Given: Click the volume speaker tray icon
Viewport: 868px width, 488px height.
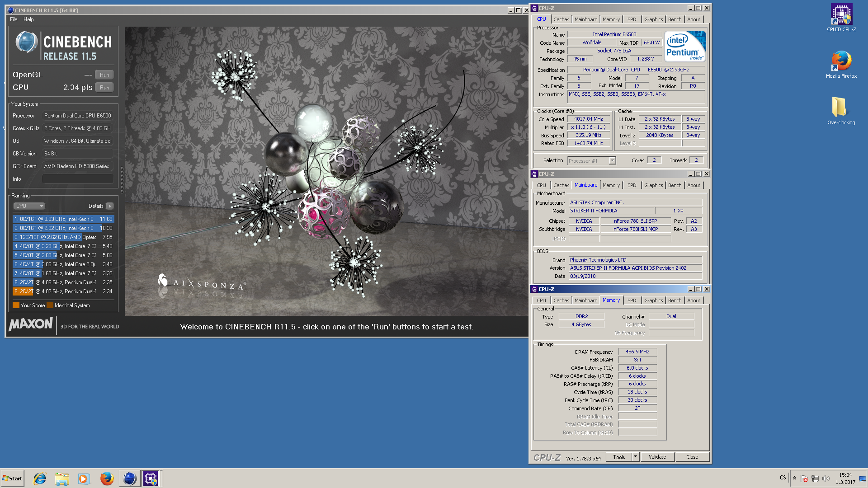Looking at the screenshot, I should (826, 479).
